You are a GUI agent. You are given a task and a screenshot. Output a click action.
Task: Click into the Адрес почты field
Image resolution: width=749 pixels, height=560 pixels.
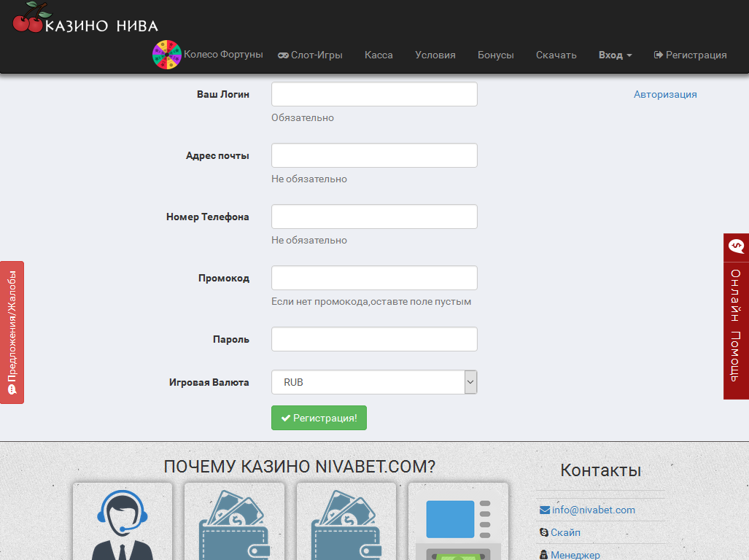(x=374, y=155)
